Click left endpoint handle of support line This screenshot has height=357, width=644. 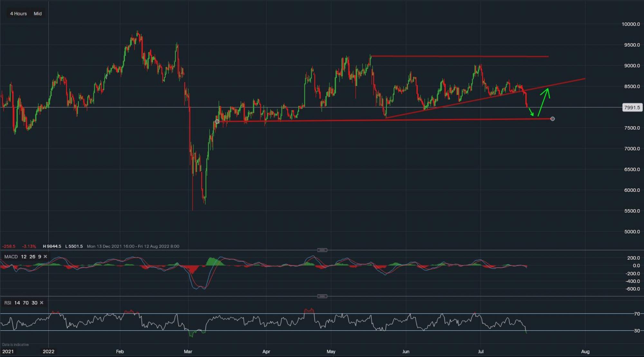click(x=217, y=121)
